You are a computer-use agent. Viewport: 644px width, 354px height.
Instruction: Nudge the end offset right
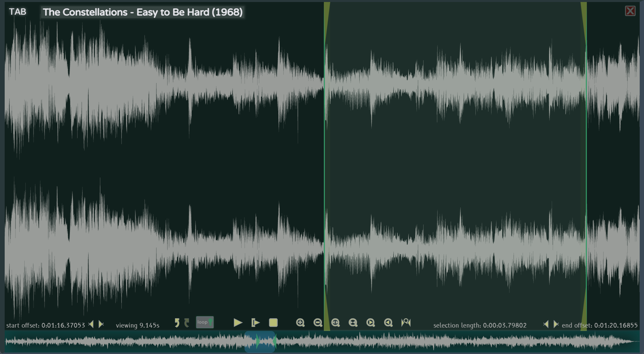tap(556, 324)
